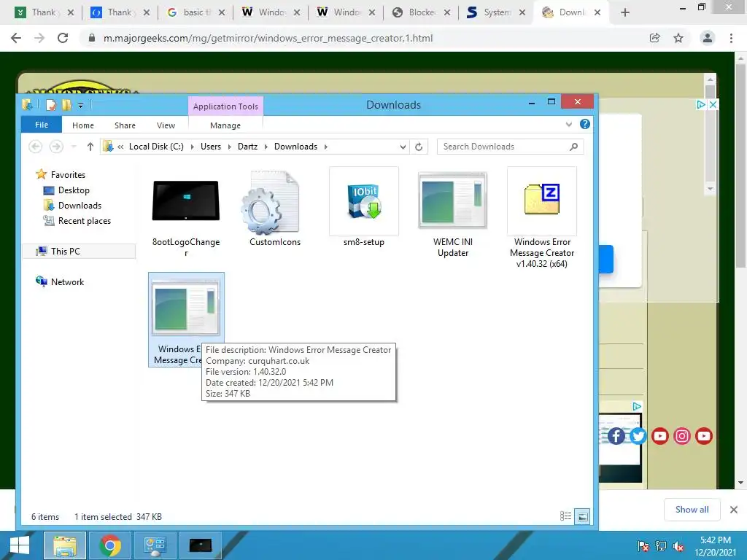Expand the arrow after Downloads in path
This screenshot has height=560, width=747.
[x=326, y=147]
